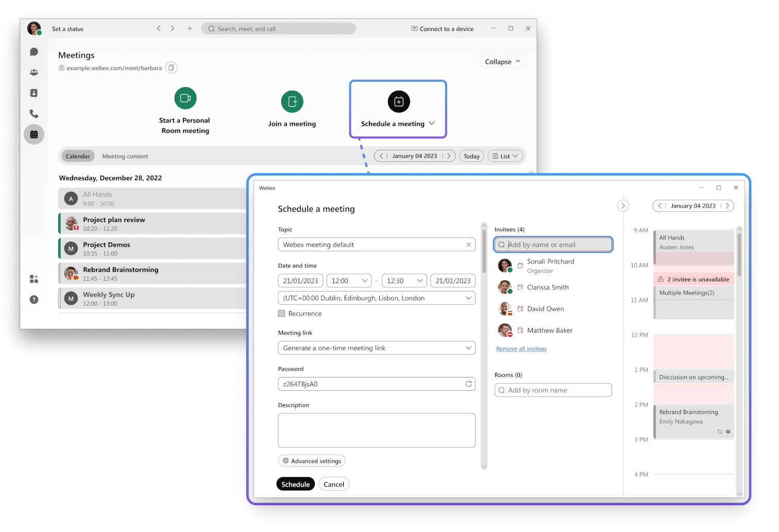Go to next day in scheduler calendar

pyautogui.click(x=727, y=206)
